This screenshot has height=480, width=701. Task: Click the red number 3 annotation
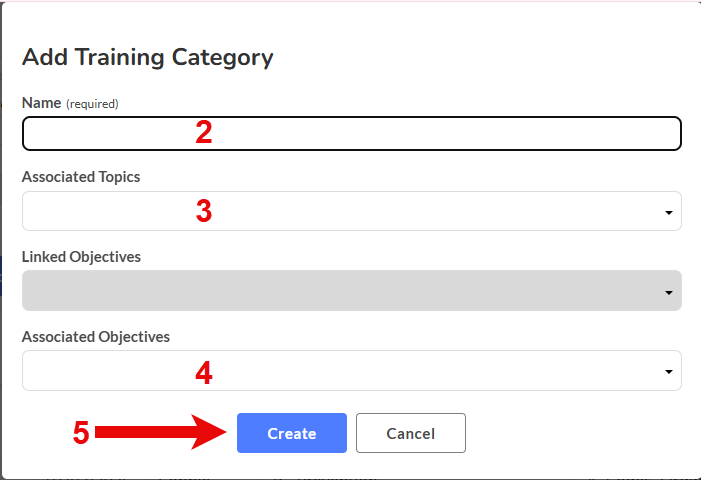pos(204,211)
